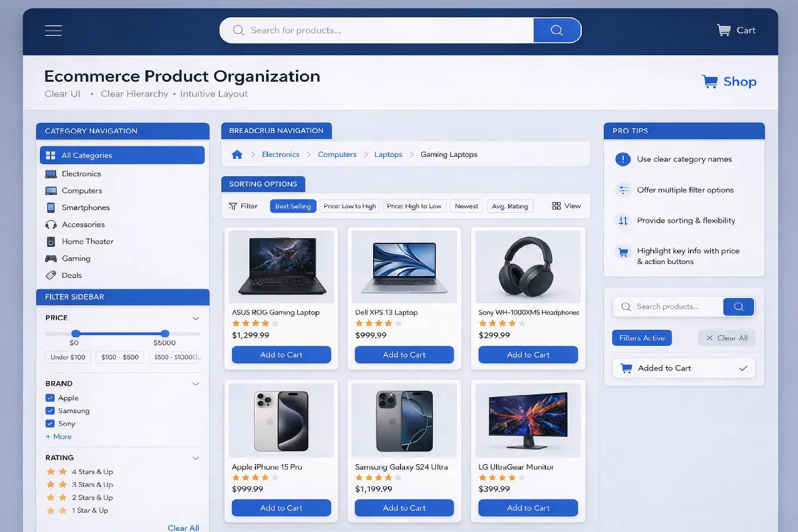The image size is (798, 532).
Task: Add LG UltraGear Monitor to cart
Action: point(528,508)
